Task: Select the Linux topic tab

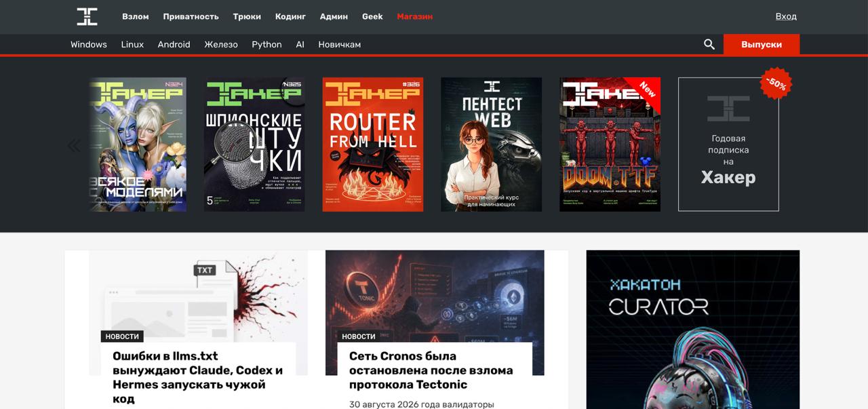Action: (132, 44)
